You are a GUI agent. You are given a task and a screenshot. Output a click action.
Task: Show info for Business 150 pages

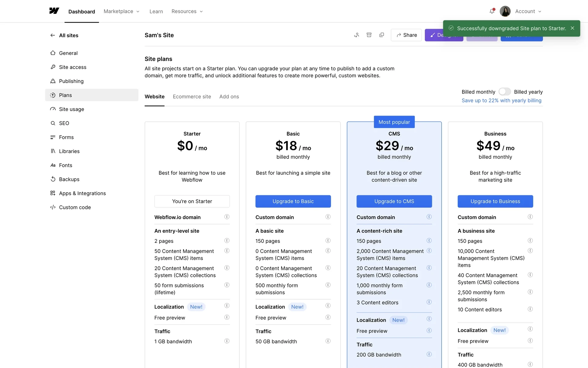530,240
